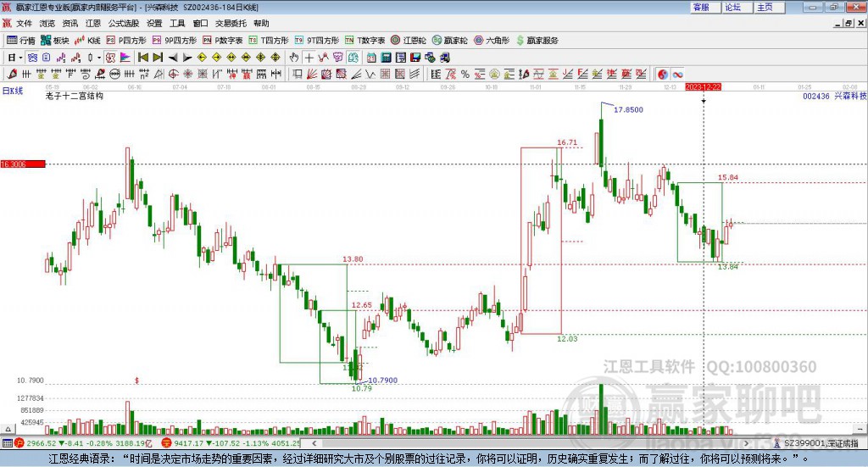Viewport: 868px width, 467px height.
Task: Click the circular target drawing tool
Action: pos(173,74)
